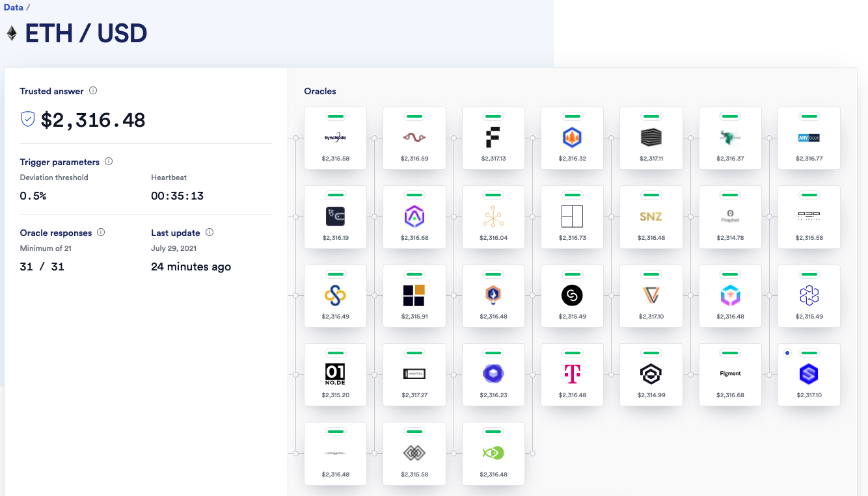Click the Oracles section heading
The image size is (868, 496).
pyautogui.click(x=320, y=91)
